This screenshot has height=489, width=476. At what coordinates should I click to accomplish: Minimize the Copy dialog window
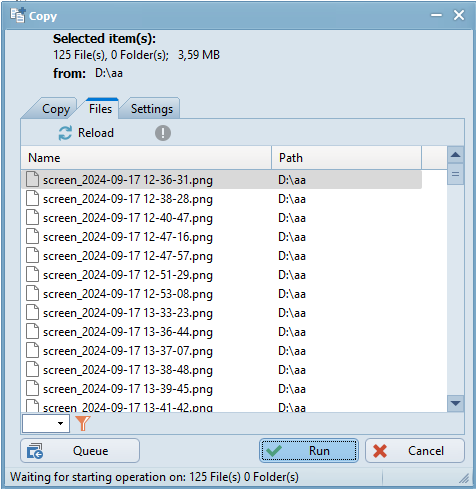[x=436, y=15]
